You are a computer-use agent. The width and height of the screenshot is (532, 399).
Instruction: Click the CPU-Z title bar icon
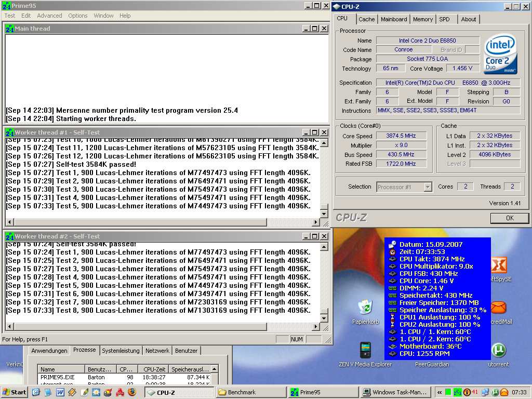tap(336, 6)
